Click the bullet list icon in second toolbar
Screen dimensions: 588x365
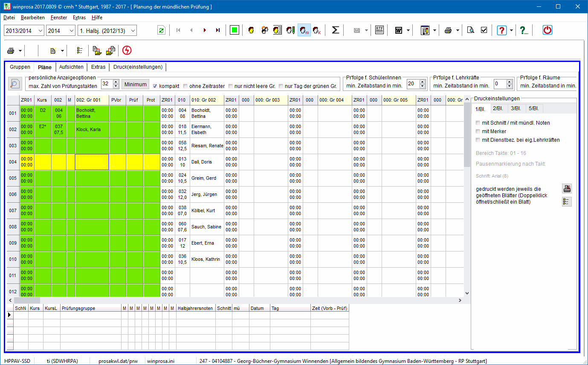[x=79, y=50]
